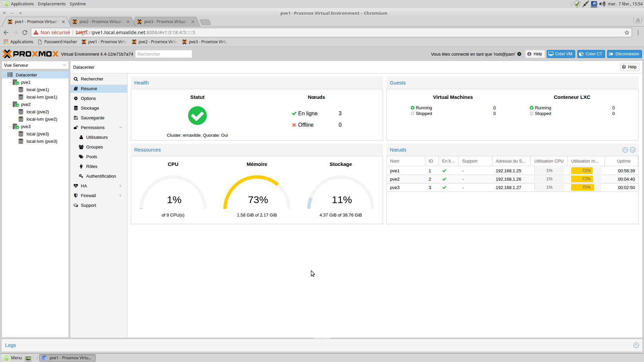Switch to the pve3 browser tab

pyautogui.click(x=165, y=21)
